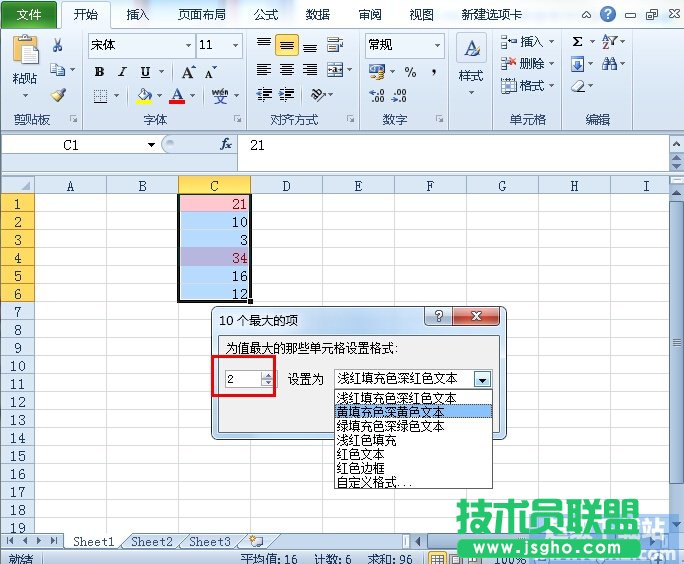Click the Cut scissors icon
The width and height of the screenshot is (684, 564).
(58, 45)
